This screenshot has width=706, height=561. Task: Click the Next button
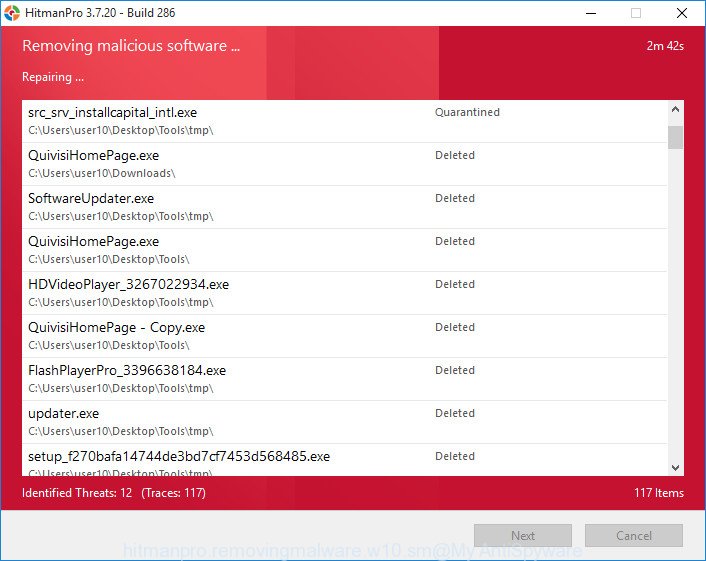click(523, 535)
